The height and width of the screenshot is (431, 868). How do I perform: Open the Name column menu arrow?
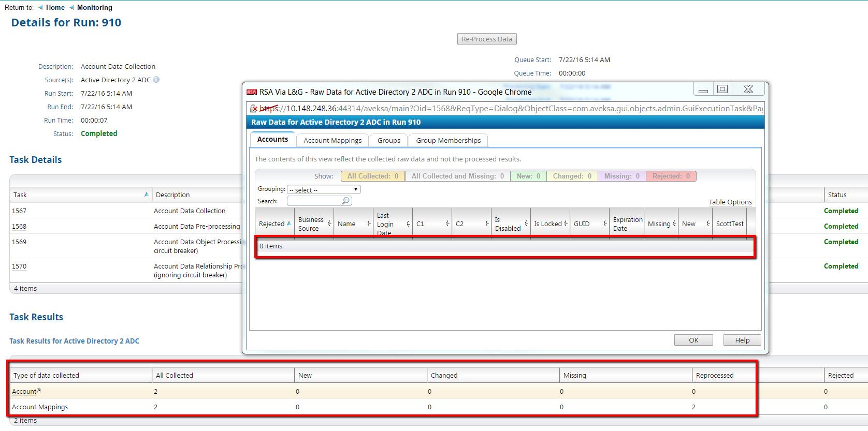369,224
